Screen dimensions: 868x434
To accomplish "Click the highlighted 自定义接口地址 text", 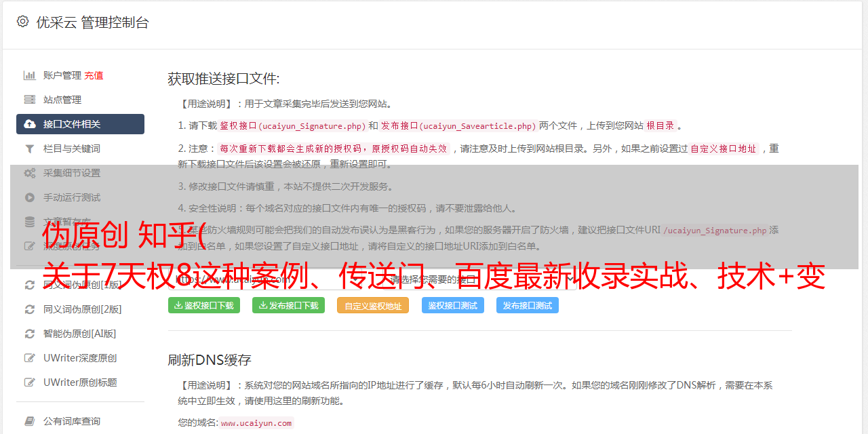I will [x=724, y=149].
